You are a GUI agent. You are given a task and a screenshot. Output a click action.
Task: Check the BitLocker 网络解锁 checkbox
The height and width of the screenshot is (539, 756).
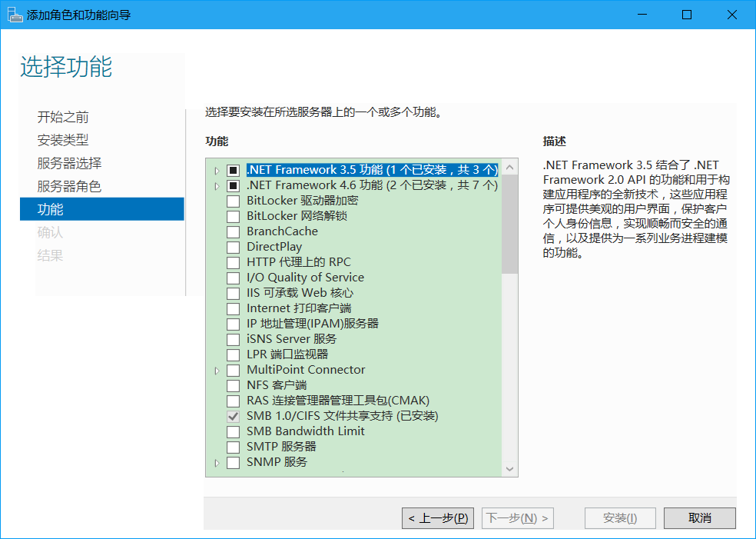point(234,216)
